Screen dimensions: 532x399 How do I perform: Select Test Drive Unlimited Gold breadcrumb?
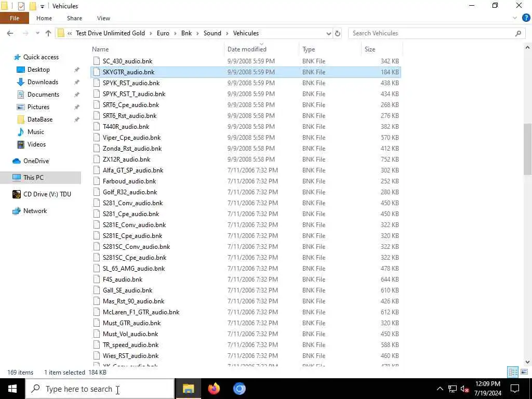[110, 33]
